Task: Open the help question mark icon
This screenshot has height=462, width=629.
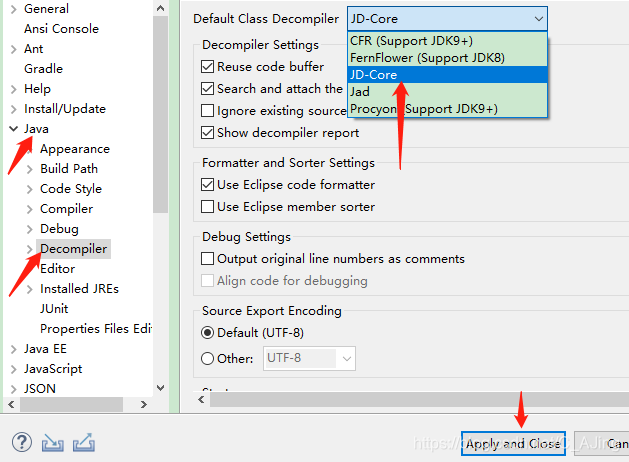Action: pos(22,443)
